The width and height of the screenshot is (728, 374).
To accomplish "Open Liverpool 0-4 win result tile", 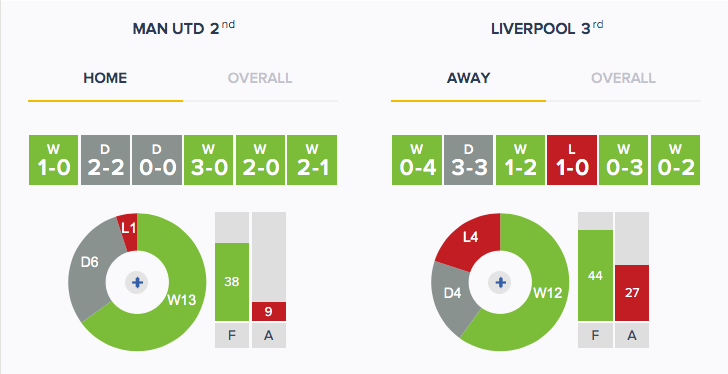I will [x=417, y=160].
